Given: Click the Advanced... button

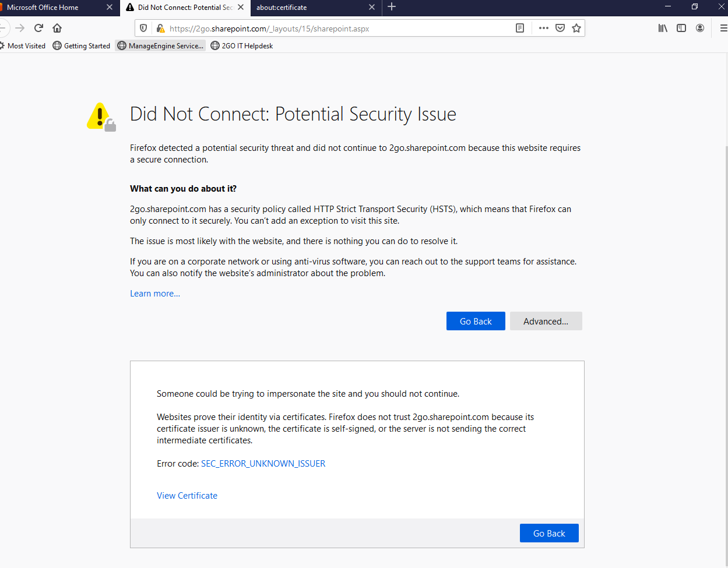Looking at the screenshot, I should click(x=546, y=321).
